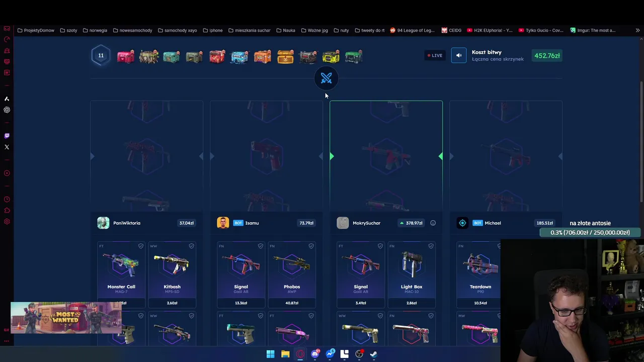The height and width of the screenshot is (362, 644).
Task: Toggle shield icon on Light Box card
Action: pyautogui.click(x=431, y=246)
